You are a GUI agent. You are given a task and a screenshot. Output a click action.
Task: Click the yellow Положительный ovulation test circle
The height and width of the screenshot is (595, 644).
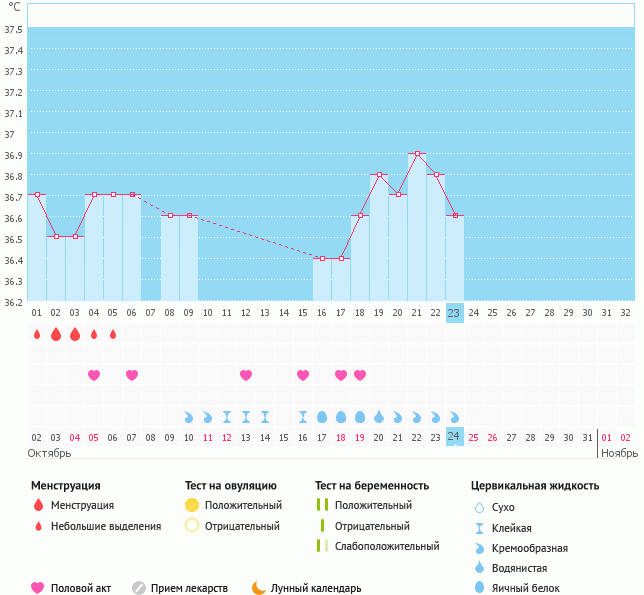point(192,505)
